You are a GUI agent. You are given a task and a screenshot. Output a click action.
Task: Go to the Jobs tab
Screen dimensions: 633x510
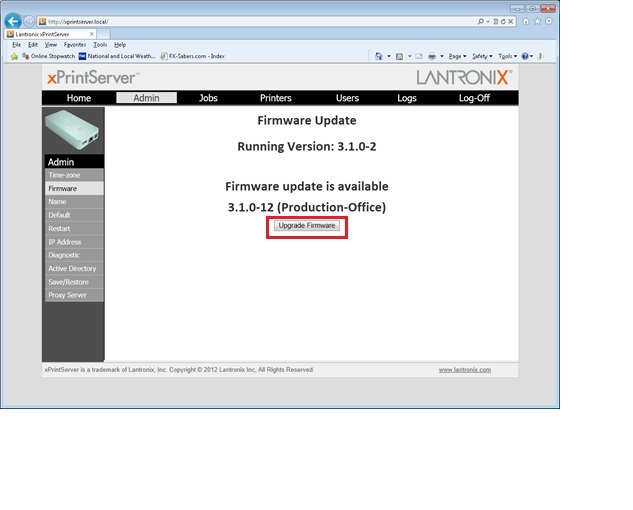pyautogui.click(x=208, y=98)
